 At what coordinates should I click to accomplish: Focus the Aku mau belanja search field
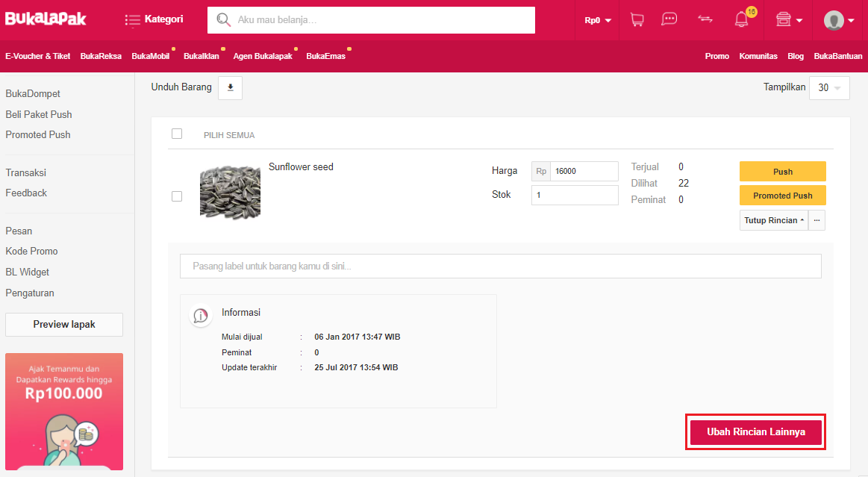[x=371, y=20]
